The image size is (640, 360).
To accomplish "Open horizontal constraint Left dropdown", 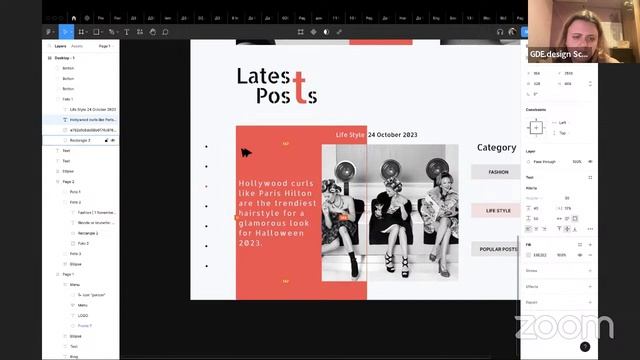I will point(562,122).
